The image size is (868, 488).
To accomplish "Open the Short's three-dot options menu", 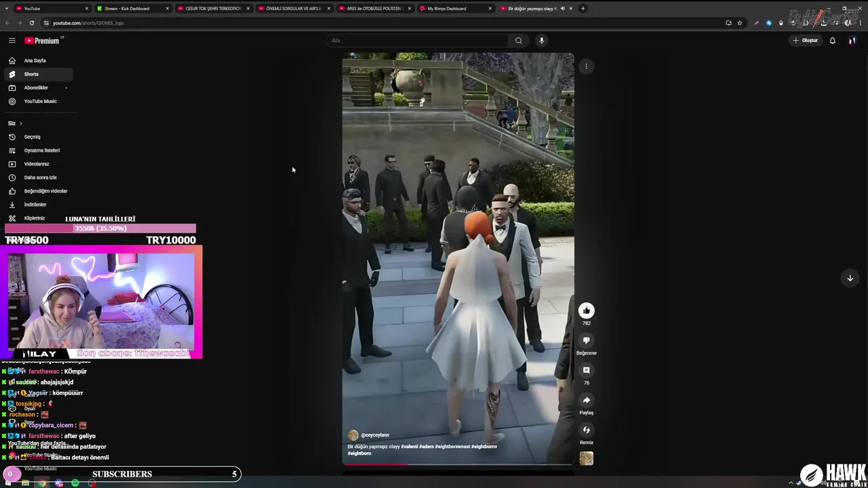I will point(587,66).
